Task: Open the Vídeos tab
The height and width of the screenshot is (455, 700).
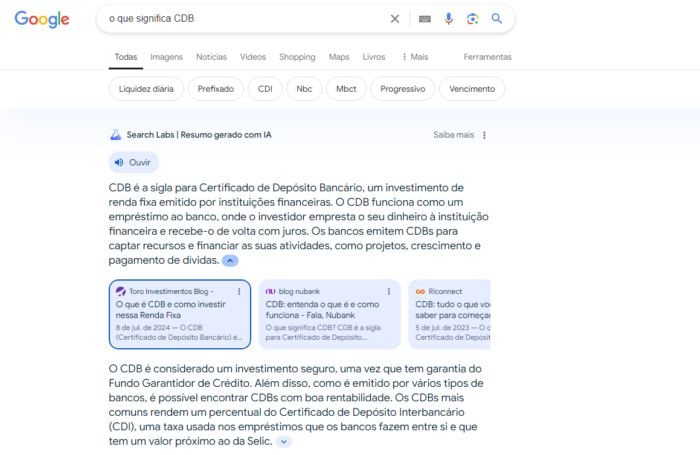Action: 253,57
